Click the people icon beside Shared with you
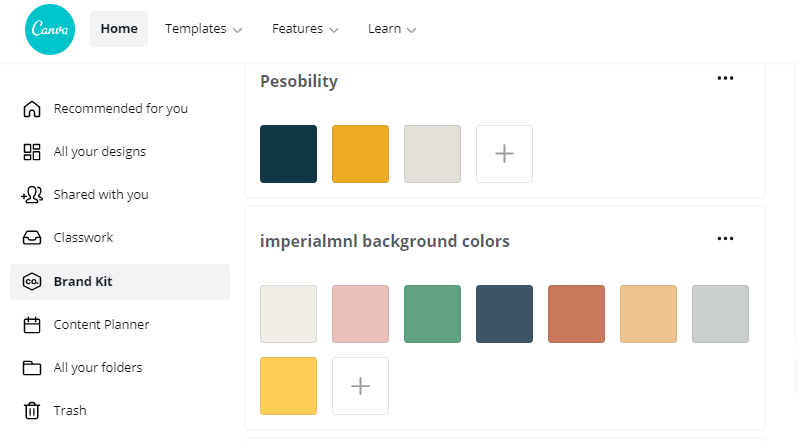The image size is (797, 443). pyautogui.click(x=32, y=195)
